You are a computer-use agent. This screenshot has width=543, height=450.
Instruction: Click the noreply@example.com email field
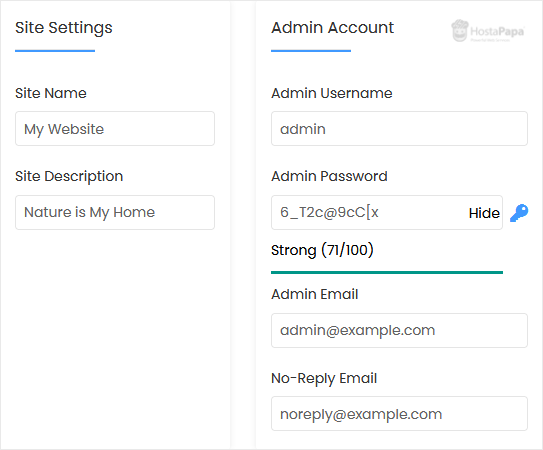pos(399,414)
